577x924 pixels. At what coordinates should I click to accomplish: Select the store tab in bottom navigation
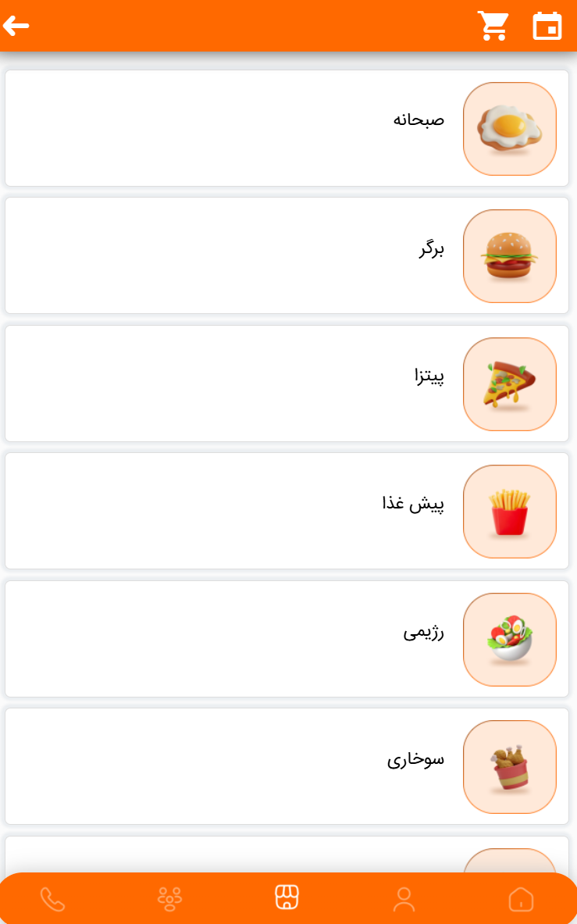287,897
